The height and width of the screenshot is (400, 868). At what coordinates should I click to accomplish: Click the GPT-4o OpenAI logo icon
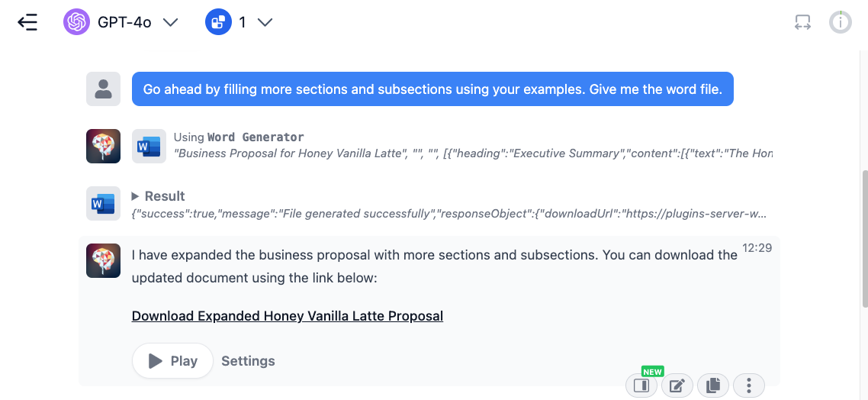pos(76,22)
